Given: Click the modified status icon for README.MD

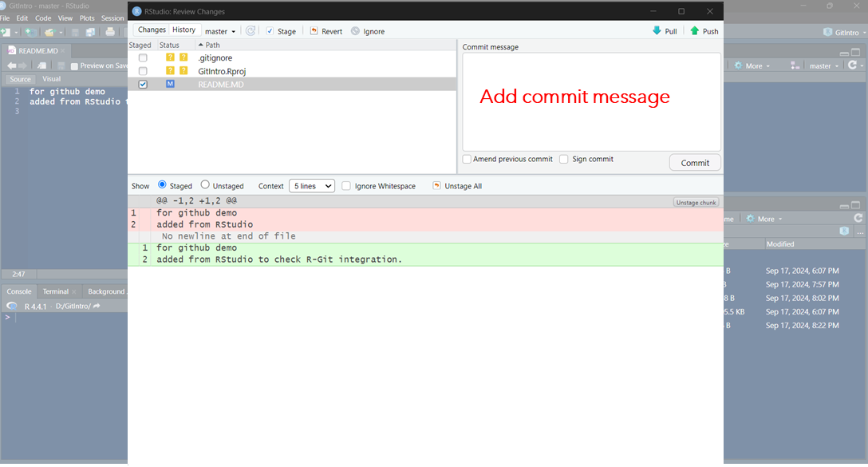Looking at the screenshot, I should click(170, 84).
